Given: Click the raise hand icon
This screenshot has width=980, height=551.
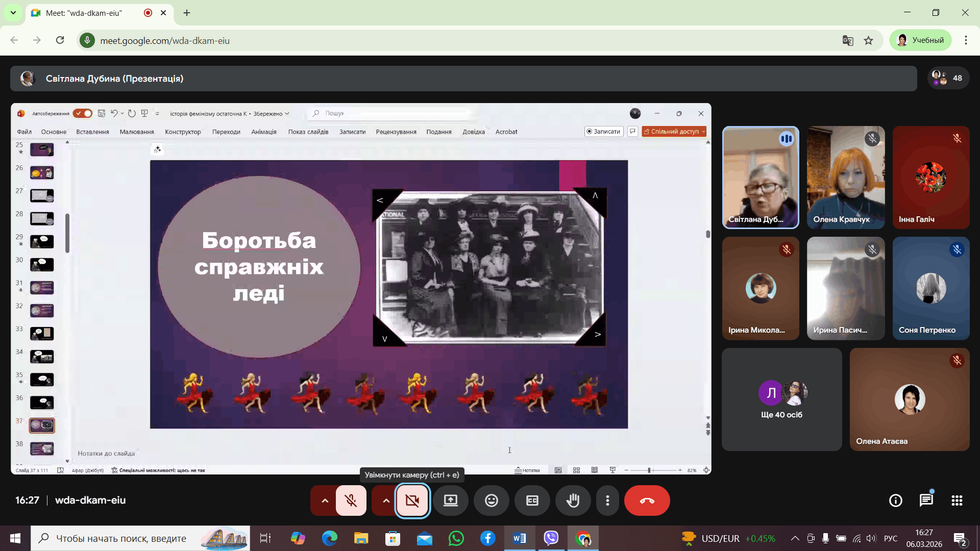Looking at the screenshot, I should [x=573, y=500].
